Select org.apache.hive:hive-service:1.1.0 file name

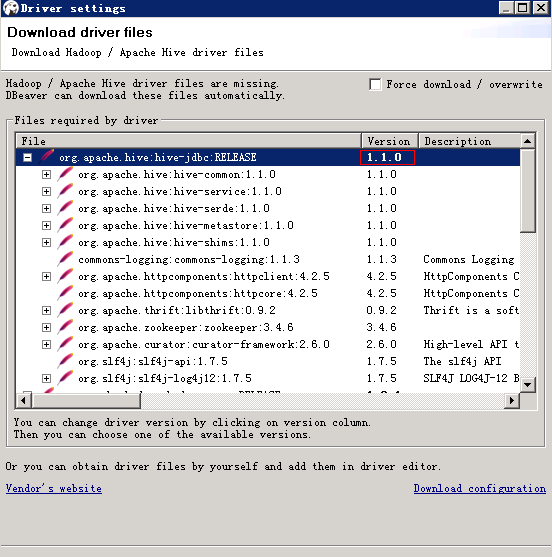point(180,191)
